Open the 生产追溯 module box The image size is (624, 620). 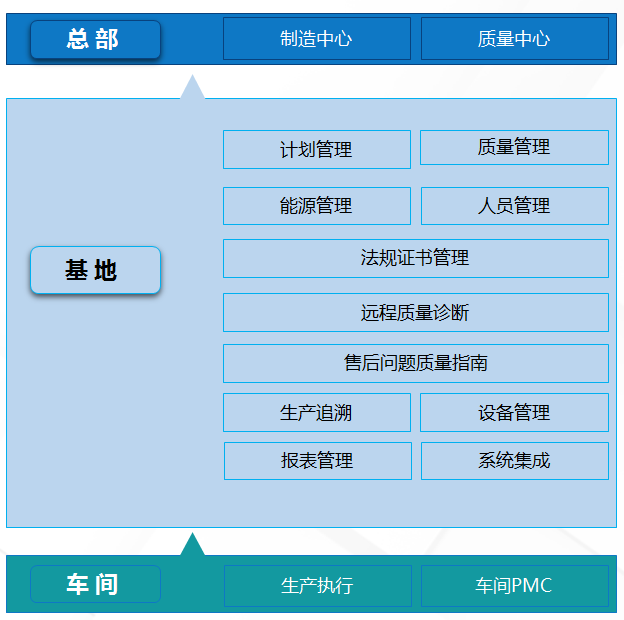pyautogui.click(x=317, y=412)
